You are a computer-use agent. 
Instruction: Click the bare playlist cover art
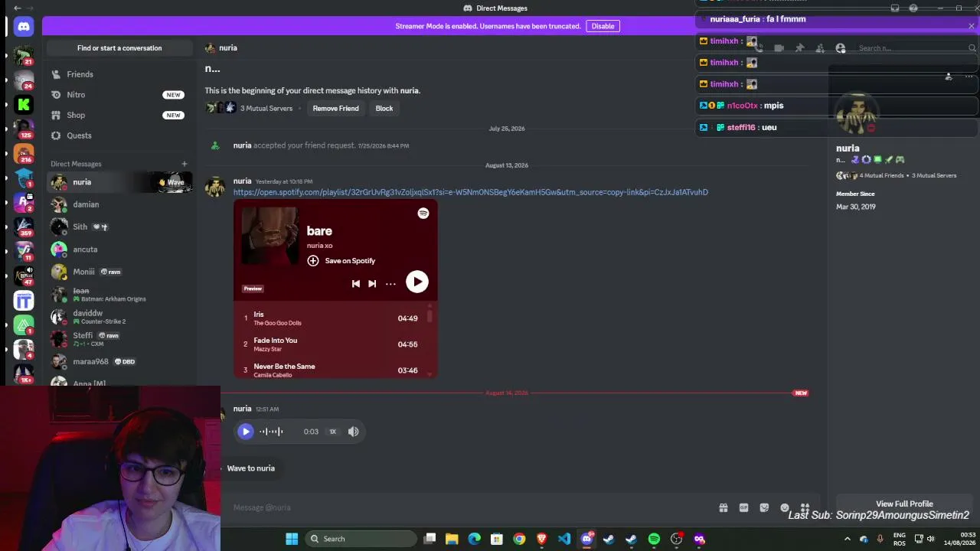(270, 236)
